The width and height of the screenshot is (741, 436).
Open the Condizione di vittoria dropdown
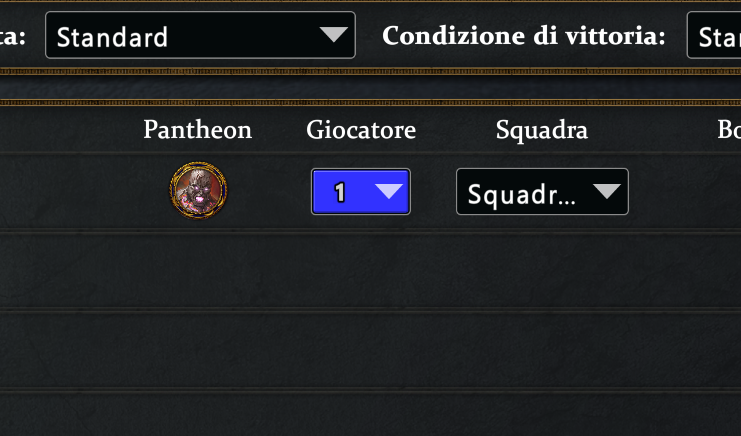[x=713, y=36]
